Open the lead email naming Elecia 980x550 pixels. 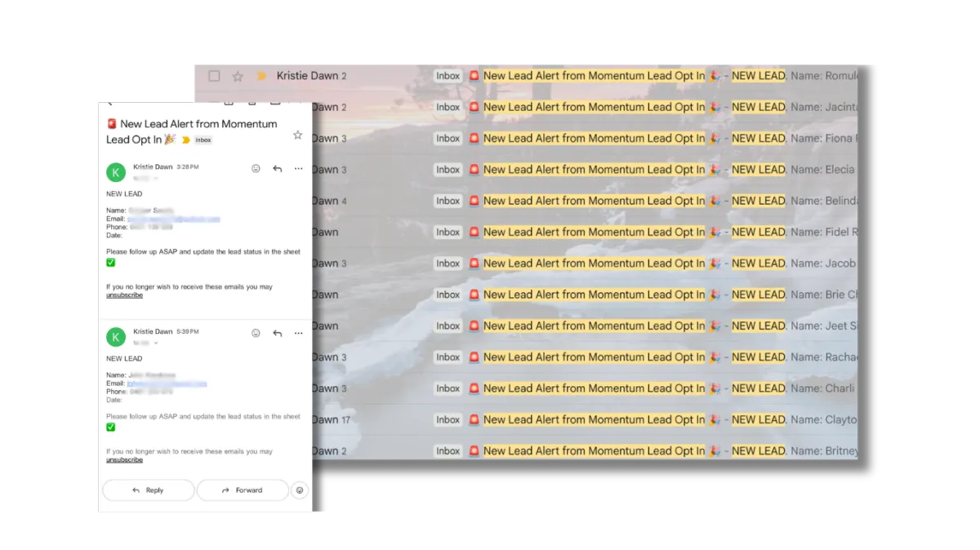pyautogui.click(x=585, y=170)
